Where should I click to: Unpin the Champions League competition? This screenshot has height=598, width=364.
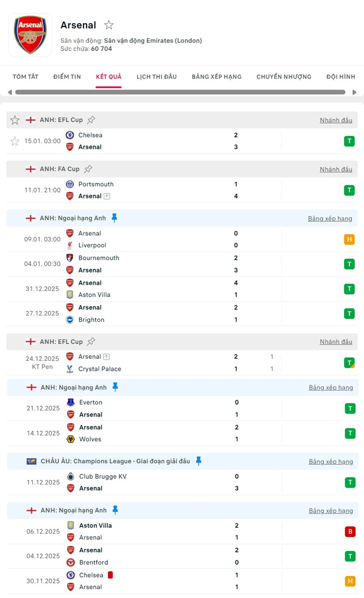198,461
